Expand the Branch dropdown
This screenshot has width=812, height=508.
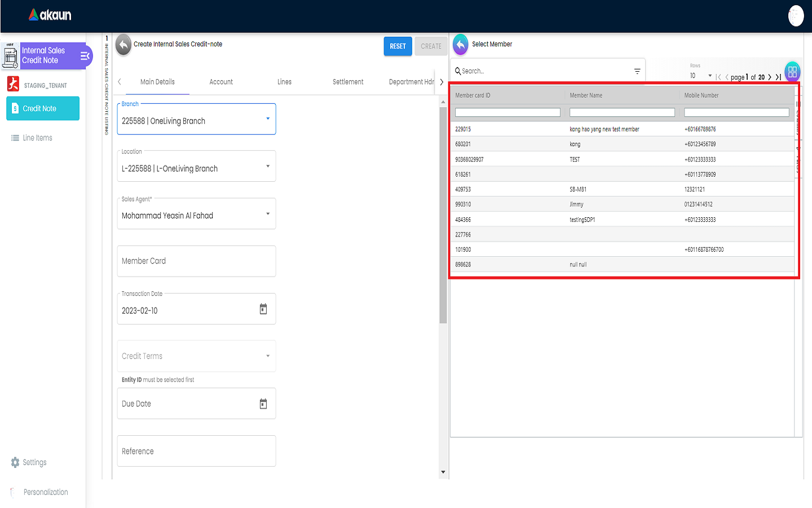point(268,119)
